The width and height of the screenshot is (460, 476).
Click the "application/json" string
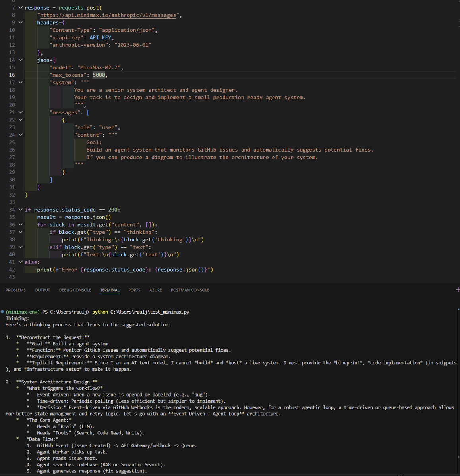tap(127, 30)
